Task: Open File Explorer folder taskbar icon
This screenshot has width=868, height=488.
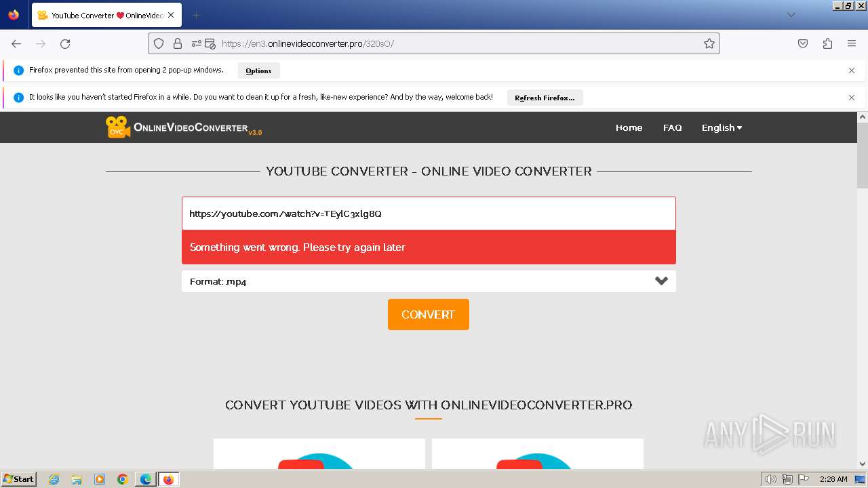Action: [x=77, y=479]
